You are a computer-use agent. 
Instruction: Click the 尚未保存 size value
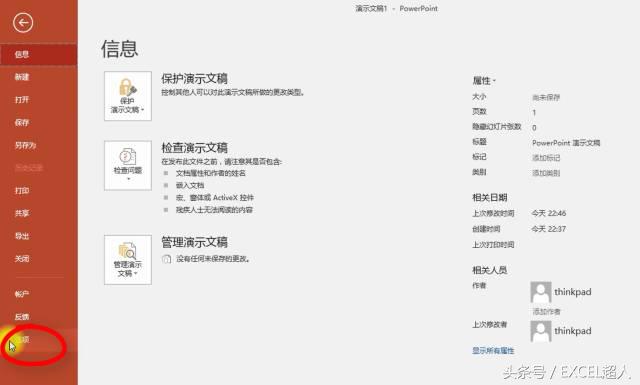(546, 97)
